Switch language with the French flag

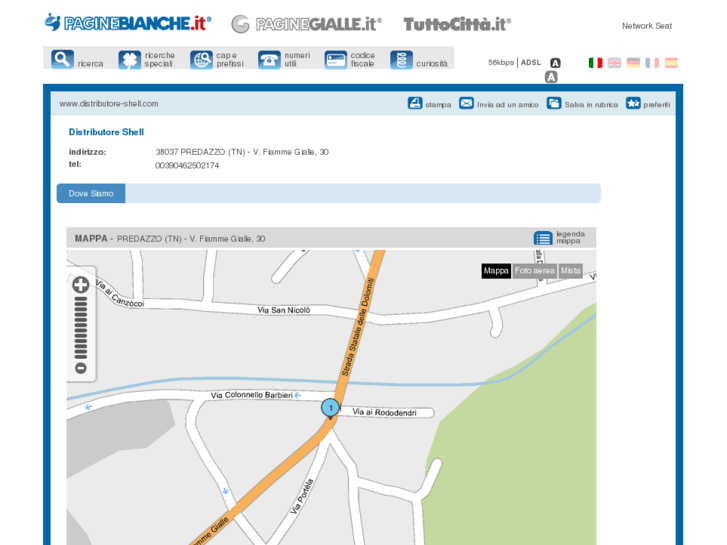click(652, 63)
